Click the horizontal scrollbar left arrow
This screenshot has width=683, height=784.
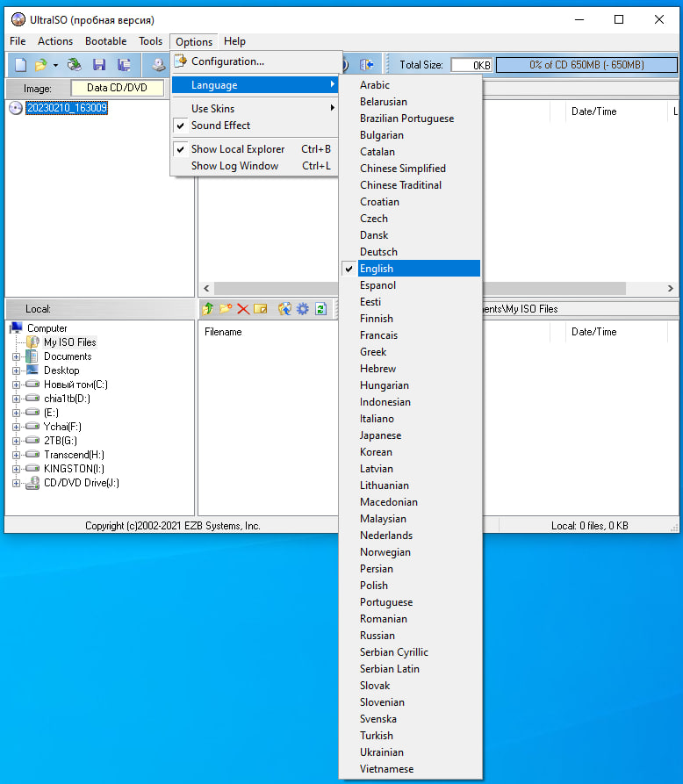pyautogui.click(x=206, y=289)
